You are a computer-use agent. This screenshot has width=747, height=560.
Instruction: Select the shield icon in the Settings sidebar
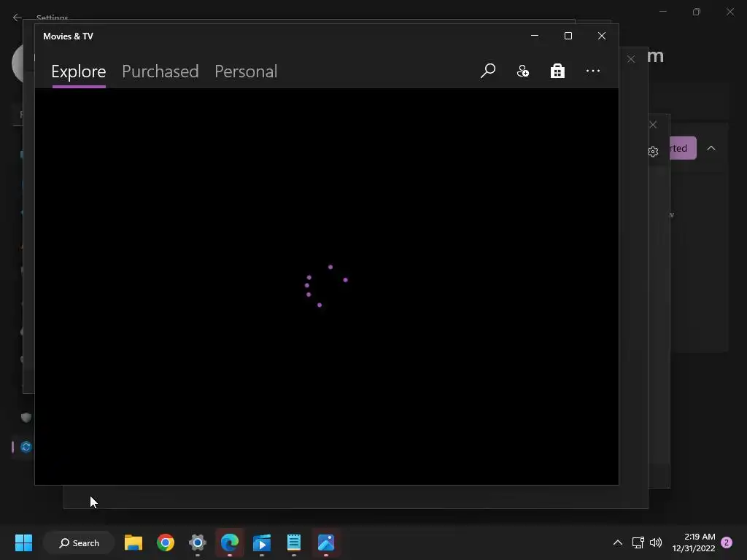(26, 418)
